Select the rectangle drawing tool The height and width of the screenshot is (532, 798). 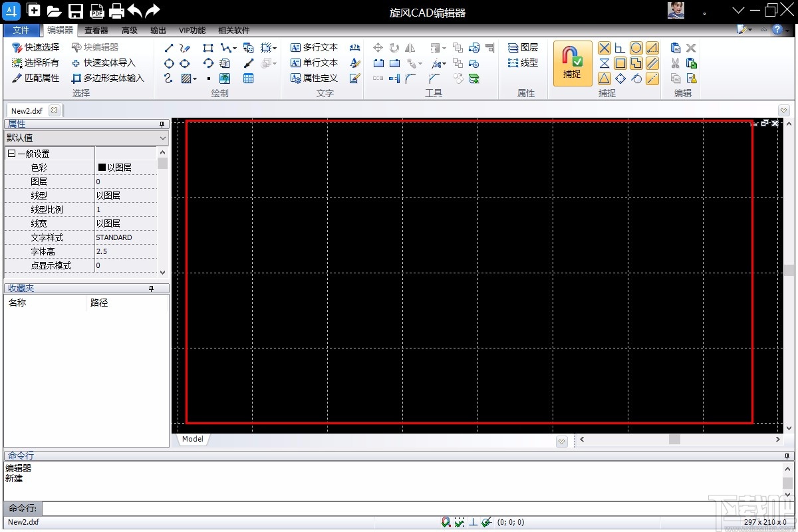(x=208, y=48)
